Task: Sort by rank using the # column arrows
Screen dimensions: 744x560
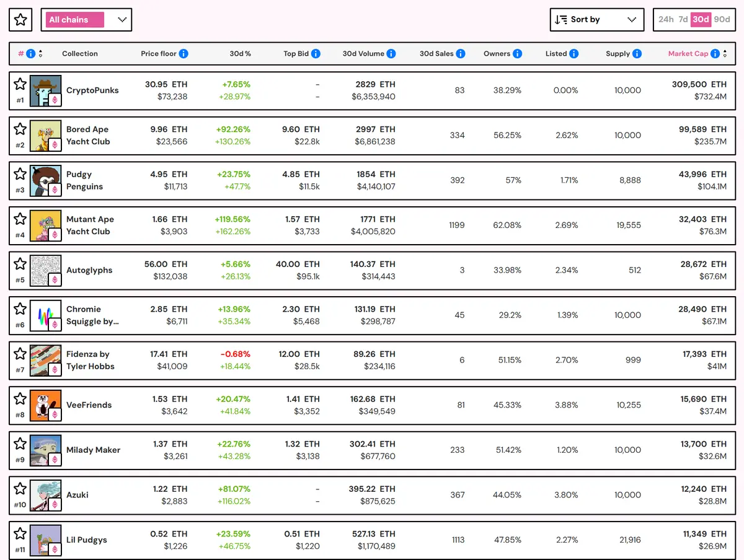Action: 40,54
